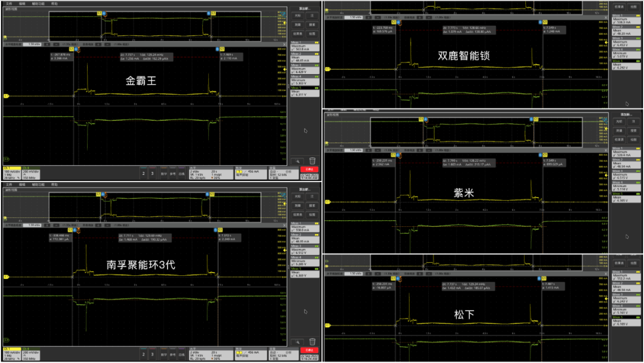Click horizontal zoom scale field in 金霸王 window
This screenshot has height=363, width=644.
click(32, 44)
